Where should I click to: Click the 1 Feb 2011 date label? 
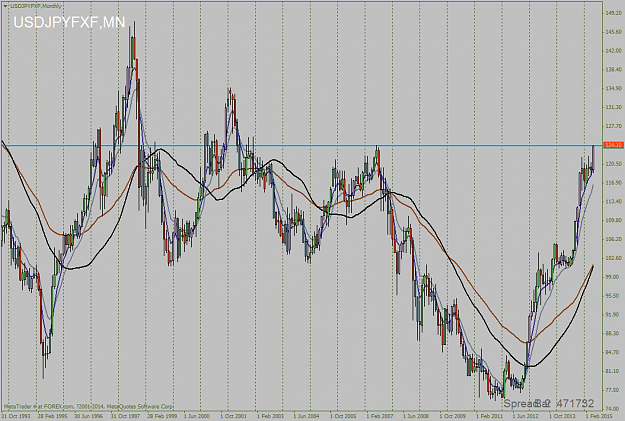[x=488, y=416]
